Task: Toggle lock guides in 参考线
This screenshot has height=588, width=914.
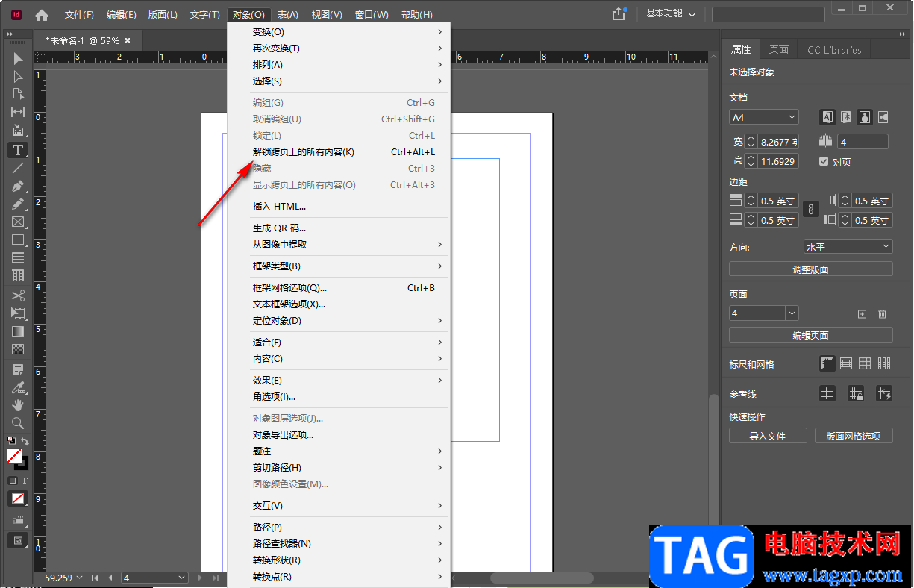Action: (856, 393)
